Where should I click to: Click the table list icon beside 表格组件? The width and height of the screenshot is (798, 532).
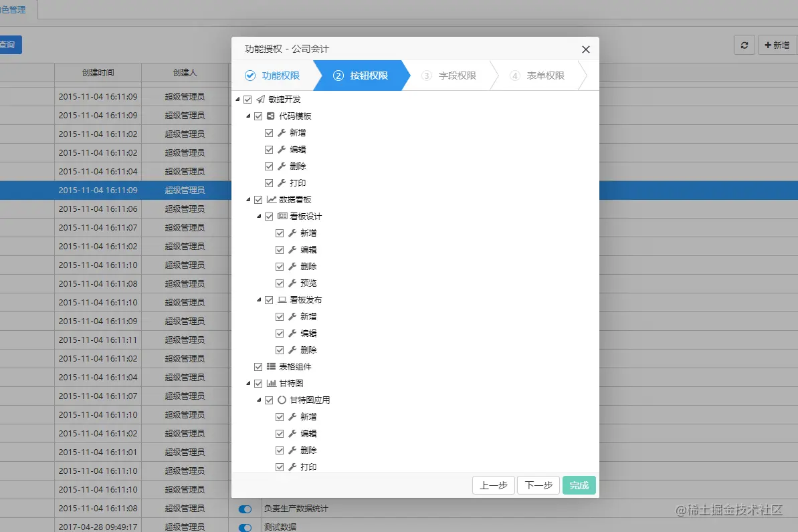[272, 366]
